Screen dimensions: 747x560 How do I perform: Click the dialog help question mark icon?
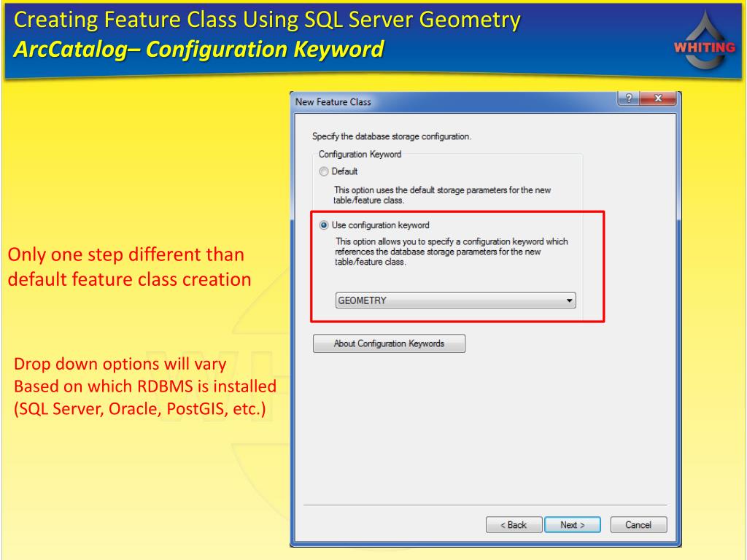point(629,98)
